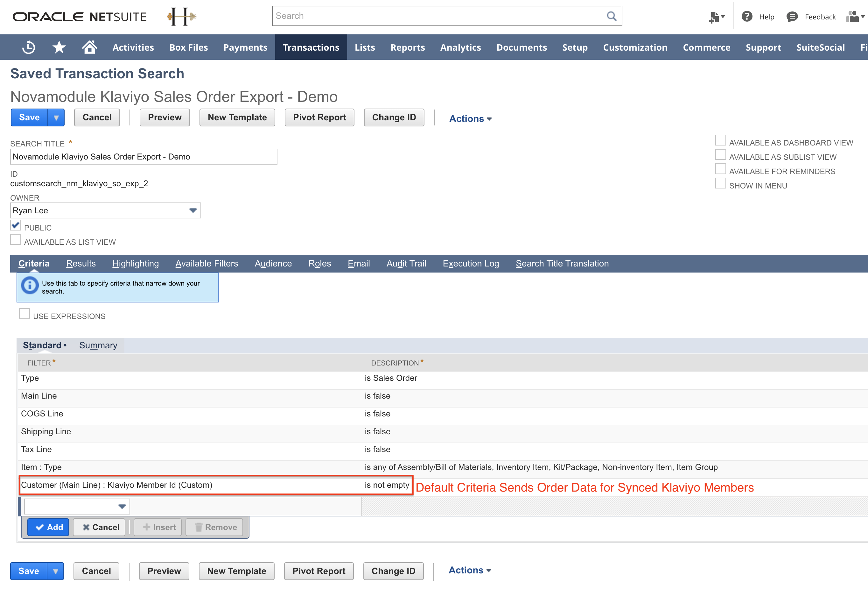Open the Payments menu
This screenshot has height=596, width=868.
pyautogui.click(x=245, y=47)
